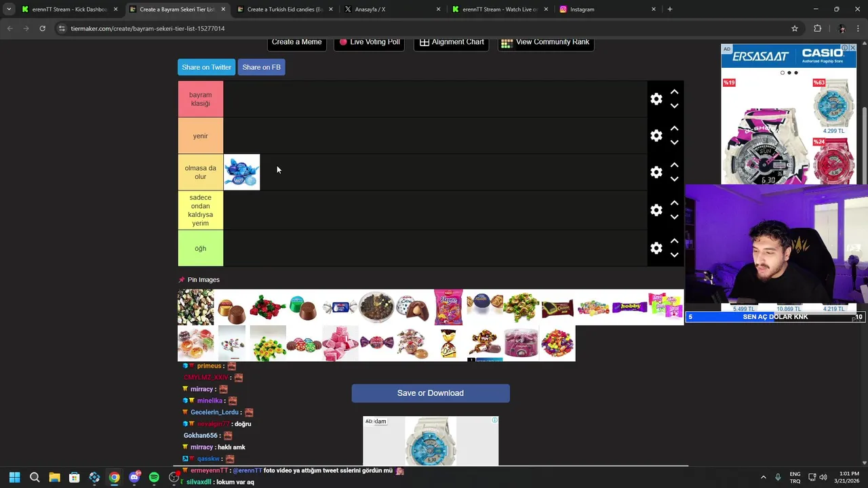The width and height of the screenshot is (868, 488).
Task: Click Create a Meme button
Action: (296, 42)
